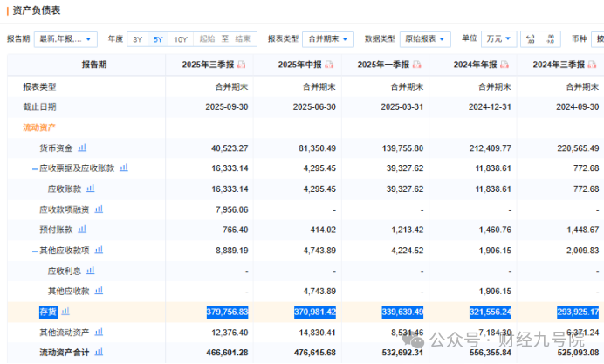Screen dimensions: 604x364
Task: Click the total value 476,615.68
Action: (315, 353)
